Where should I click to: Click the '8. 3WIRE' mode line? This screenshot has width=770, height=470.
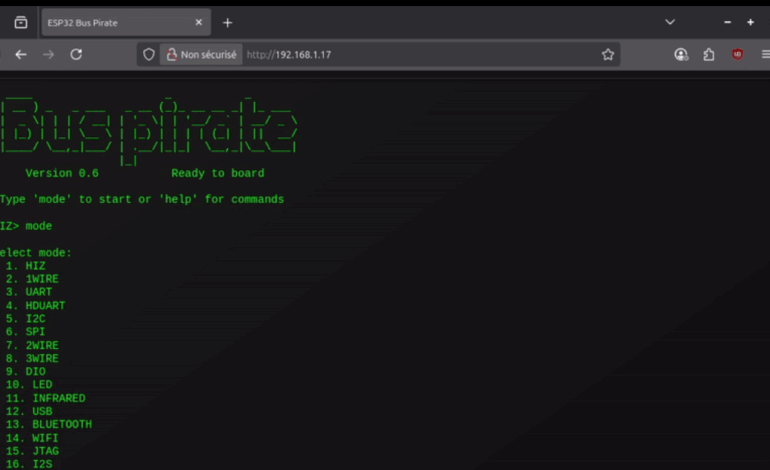point(32,359)
